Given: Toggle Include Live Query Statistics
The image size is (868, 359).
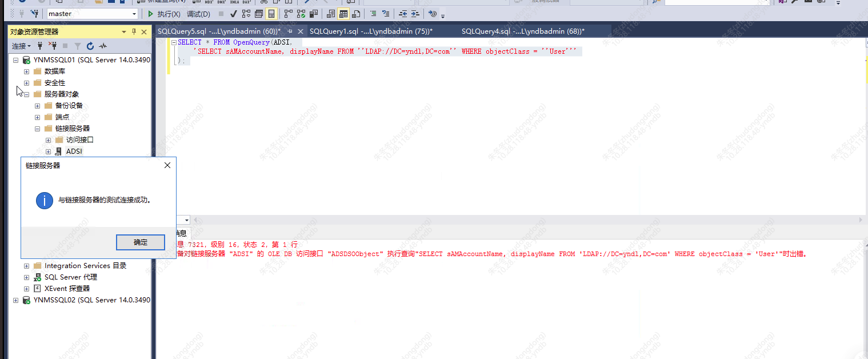Looking at the screenshot, I should tap(301, 14).
